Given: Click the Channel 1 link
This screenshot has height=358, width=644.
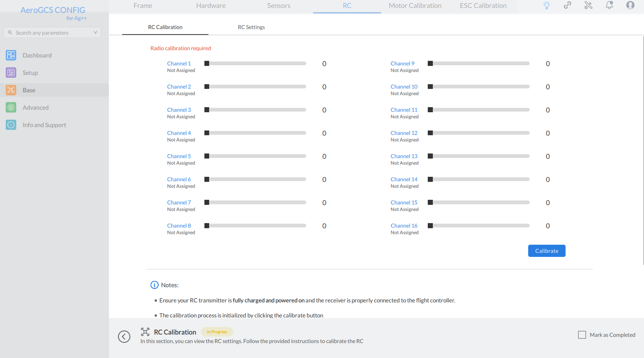Looking at the screenshot, I should point(179,64).
